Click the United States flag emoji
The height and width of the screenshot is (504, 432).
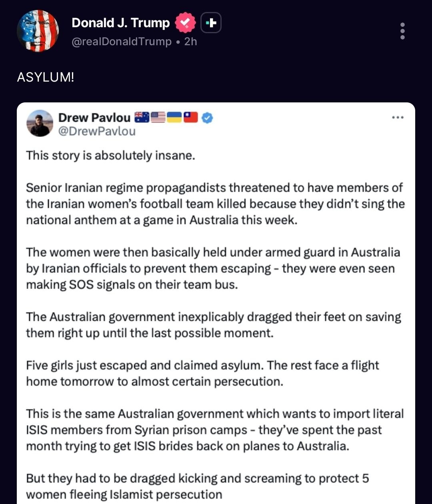[x=158, y=118]
